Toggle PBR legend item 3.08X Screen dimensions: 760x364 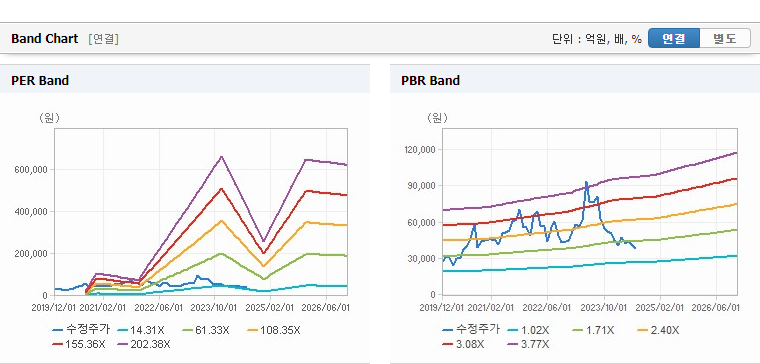tap(463, 344)
